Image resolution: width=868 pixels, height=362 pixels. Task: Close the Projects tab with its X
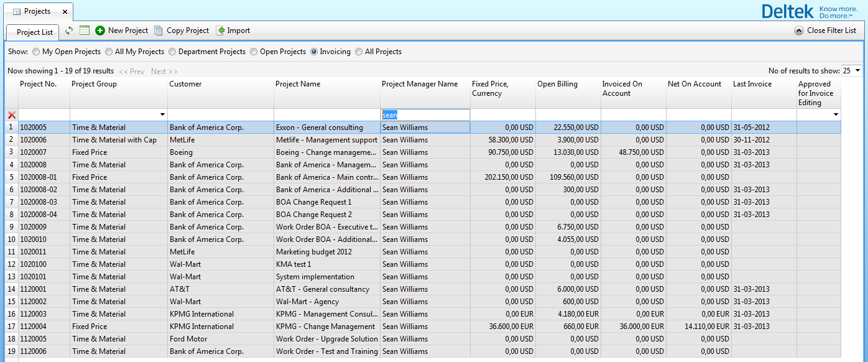tap(65, 12)
